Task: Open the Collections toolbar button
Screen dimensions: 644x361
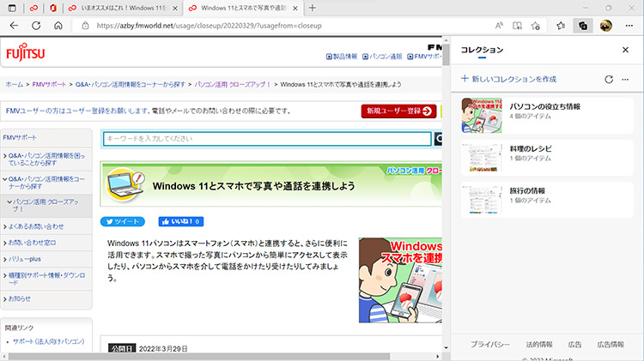Action: pos(583,26)
